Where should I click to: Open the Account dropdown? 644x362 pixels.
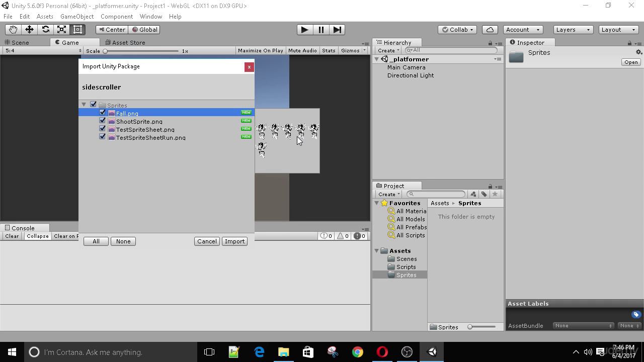coord(523,30)
